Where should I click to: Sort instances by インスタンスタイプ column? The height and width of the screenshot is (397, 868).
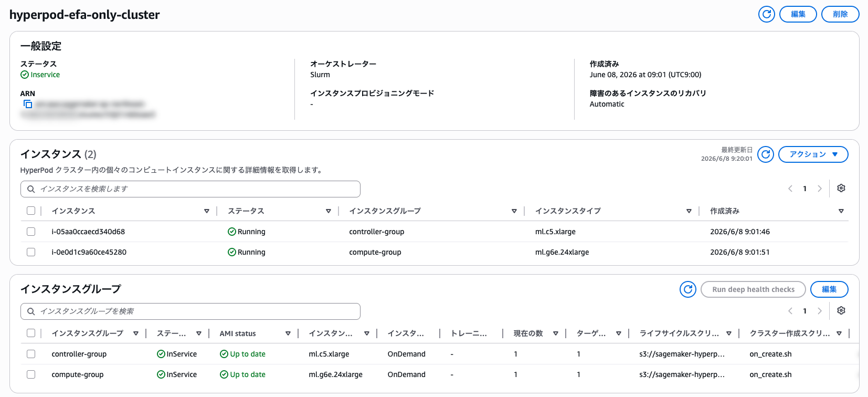pos(689,211)
